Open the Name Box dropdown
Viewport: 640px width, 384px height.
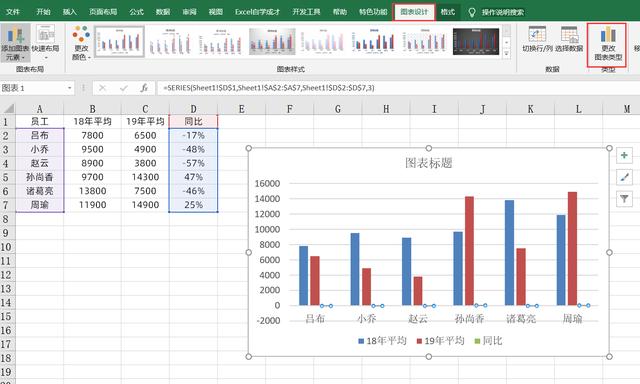click(70, 88)
